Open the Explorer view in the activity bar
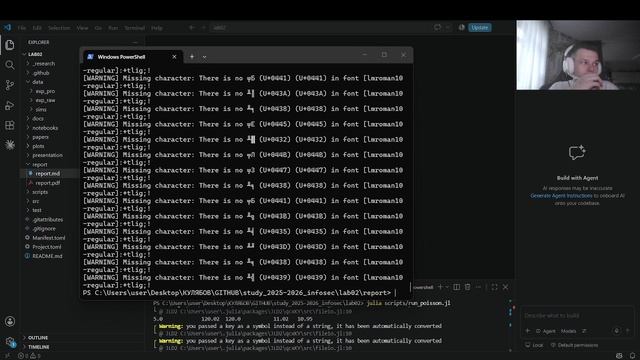 click(10, 45)
